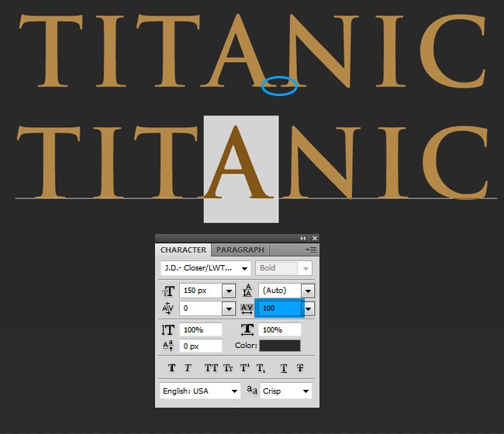
Task: Open the Crisp anti-aliasing dropdown
Action: pyautogui.click(x=286, y=391)
